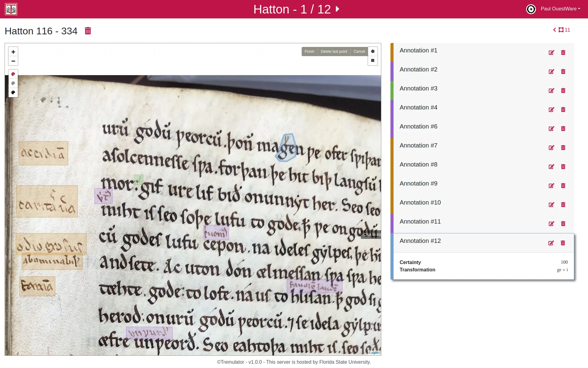Delete Hatton 116 - 334 image

[x=88, y=31]
